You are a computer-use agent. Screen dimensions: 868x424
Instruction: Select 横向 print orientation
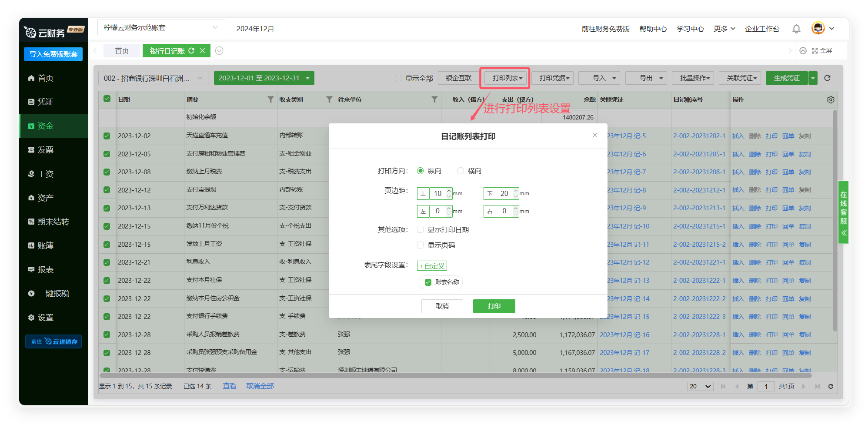(461, 171)
